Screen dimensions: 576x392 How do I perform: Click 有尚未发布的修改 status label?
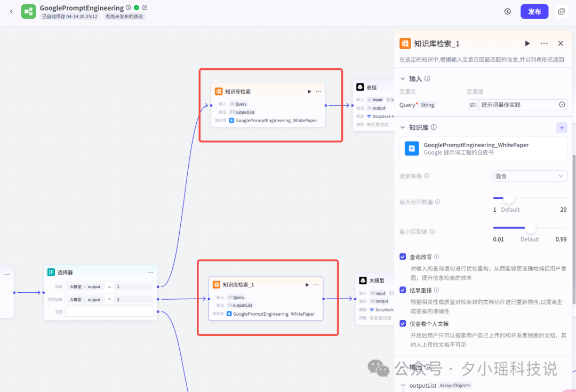[x=124, y=17]
